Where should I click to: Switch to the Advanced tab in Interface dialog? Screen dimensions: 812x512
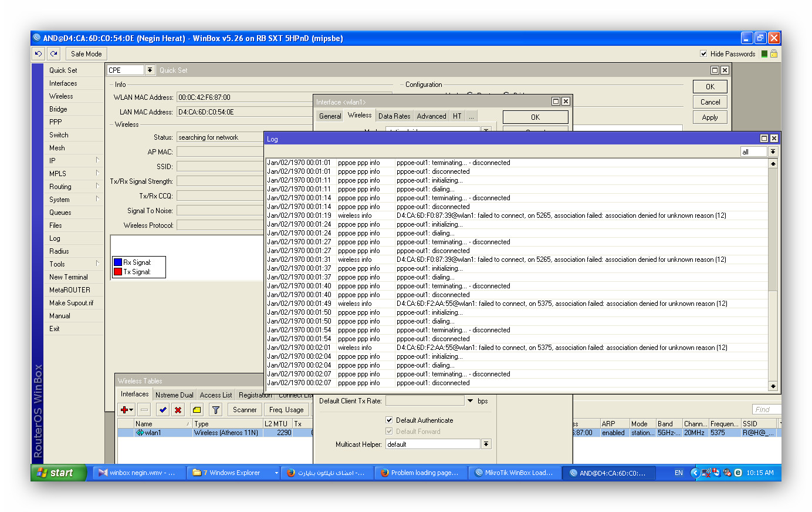pos(431,116)
